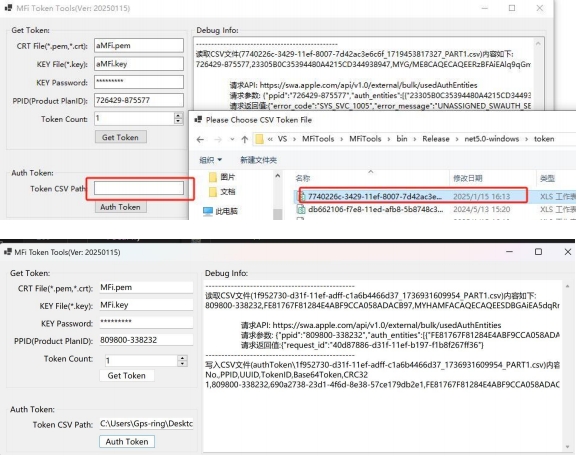Click the folder icon in the address bar
The image size is (576, 455).
point(259,139)
